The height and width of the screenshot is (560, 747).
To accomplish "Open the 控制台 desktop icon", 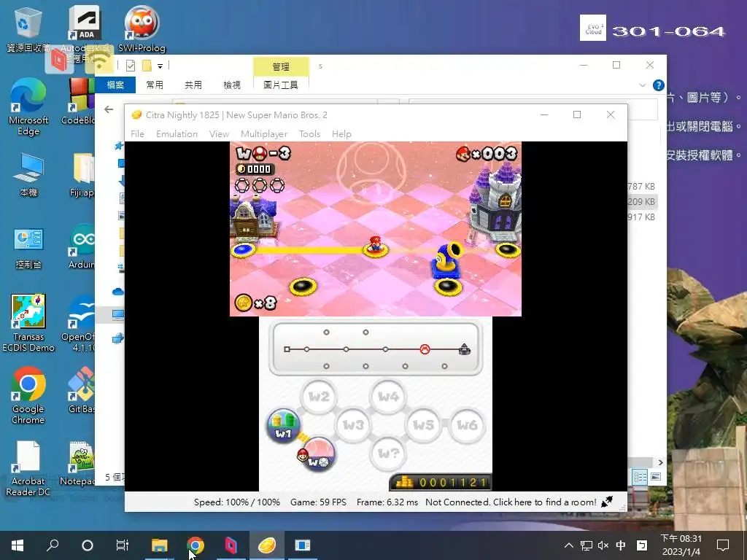I will point(28,248).
